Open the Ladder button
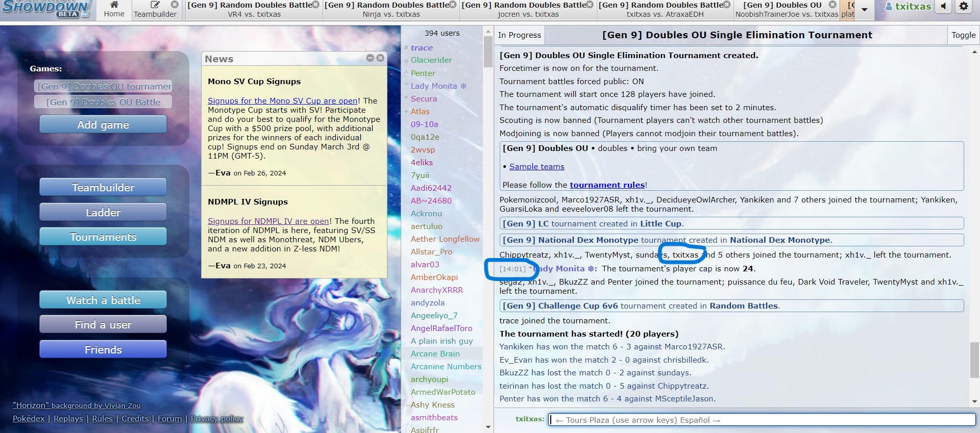The height and width of the screenshot is (433, 980). pos(103,212)
